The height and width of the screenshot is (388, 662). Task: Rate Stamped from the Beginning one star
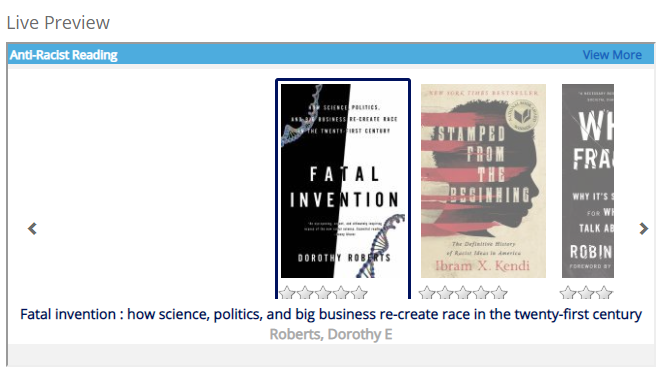coord(427,293)
